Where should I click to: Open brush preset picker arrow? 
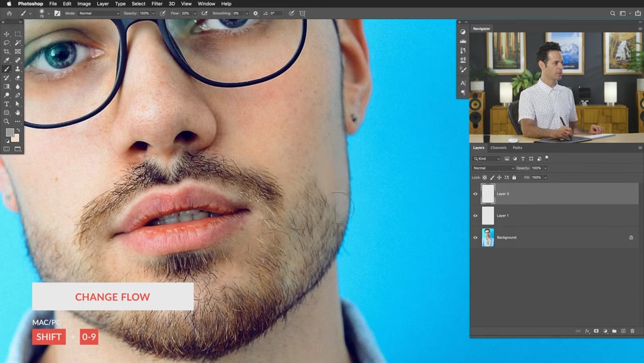(x=48, y=13)
